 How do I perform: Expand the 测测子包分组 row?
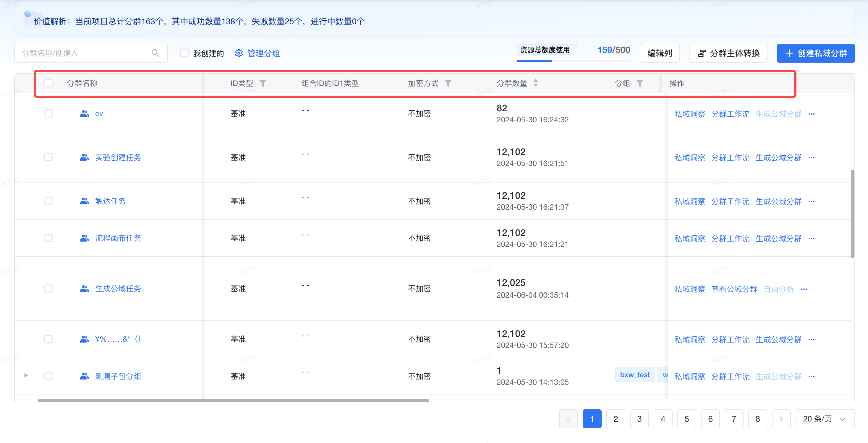click(26, 375)
